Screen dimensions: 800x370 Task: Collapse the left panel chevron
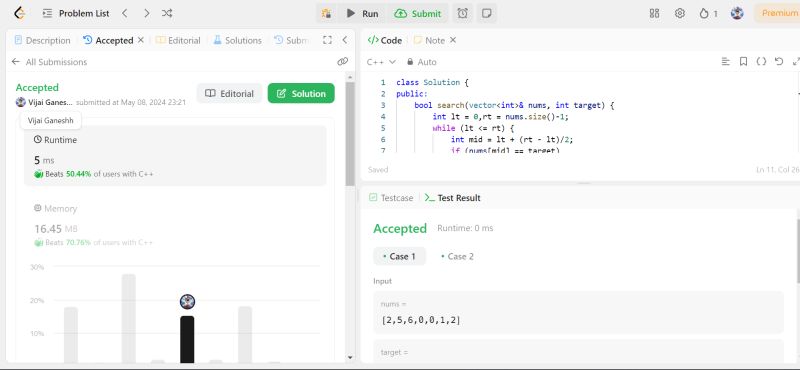(345, 40)
